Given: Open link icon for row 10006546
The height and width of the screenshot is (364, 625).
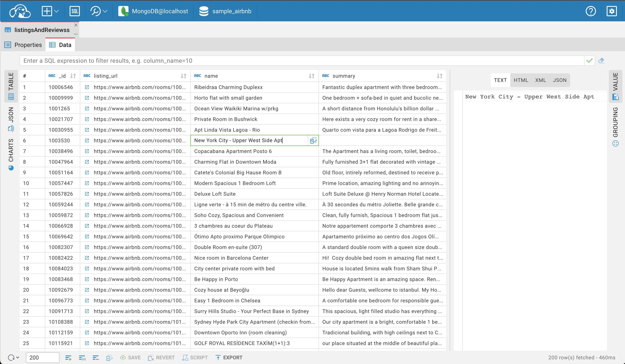Looking at the screenshot, I should pos(87,87).
